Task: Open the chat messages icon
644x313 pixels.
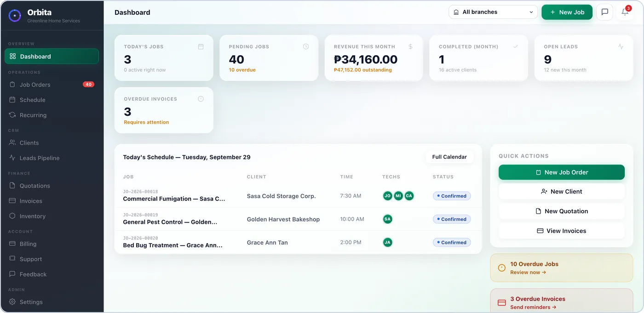Action: [x=604, y=12]
